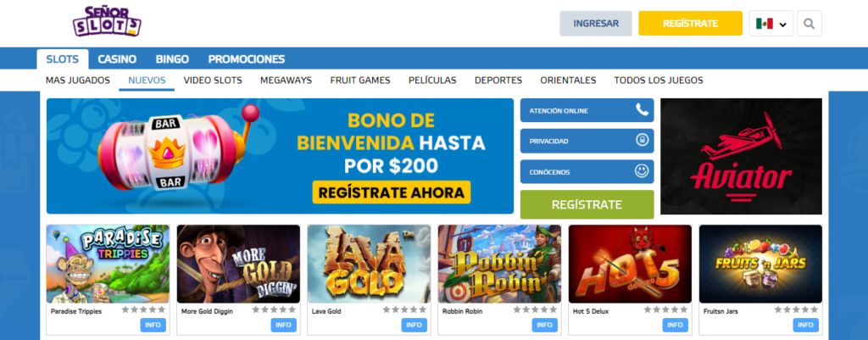Click the green REGÍSTRATE button
Screen dimensions: 868x340
tap(587, 204)
